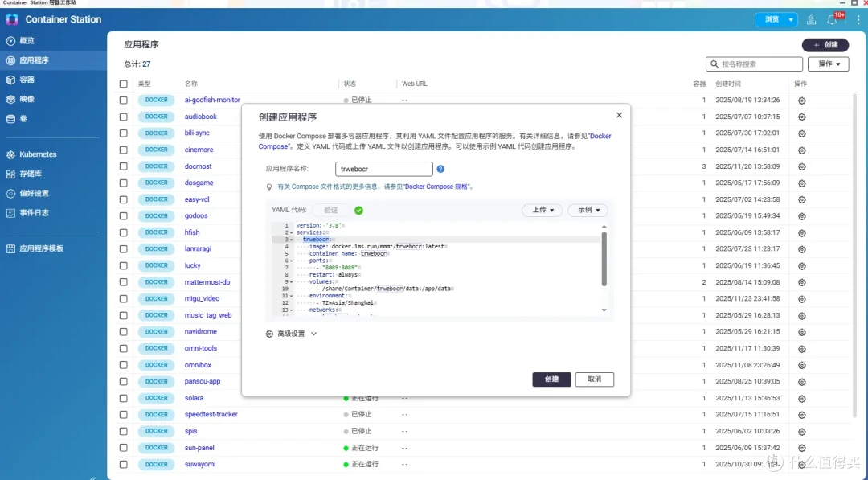Screen dimensions: 868x480
Task: Collapse the volumes fold arrow at line 9
Action: click(292, 281)
